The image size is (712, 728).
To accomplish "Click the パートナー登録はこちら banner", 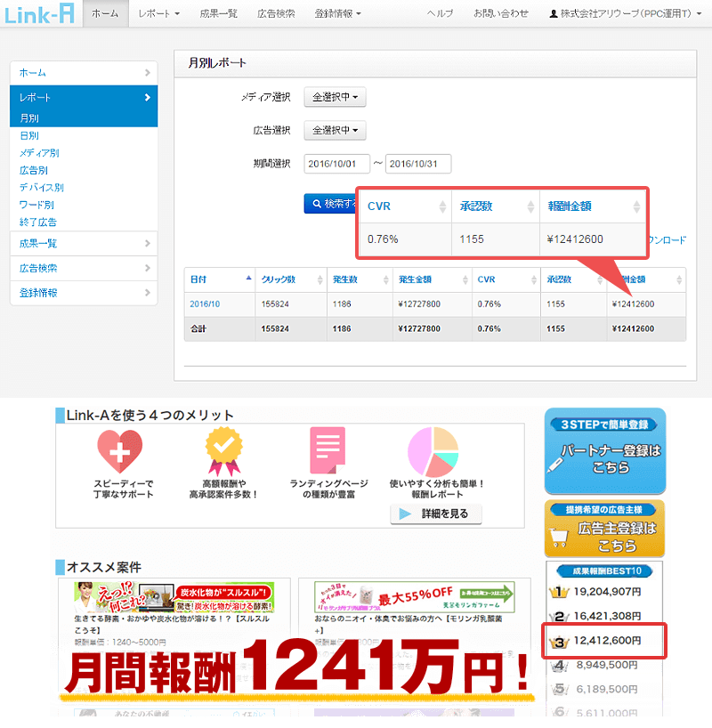I will pos(604,451).
